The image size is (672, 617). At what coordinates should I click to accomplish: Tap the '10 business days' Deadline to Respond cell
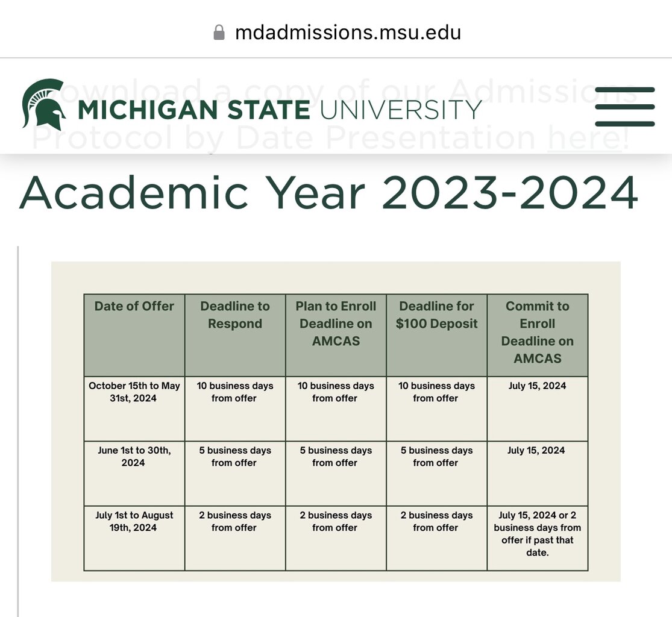tap(235, 409)
